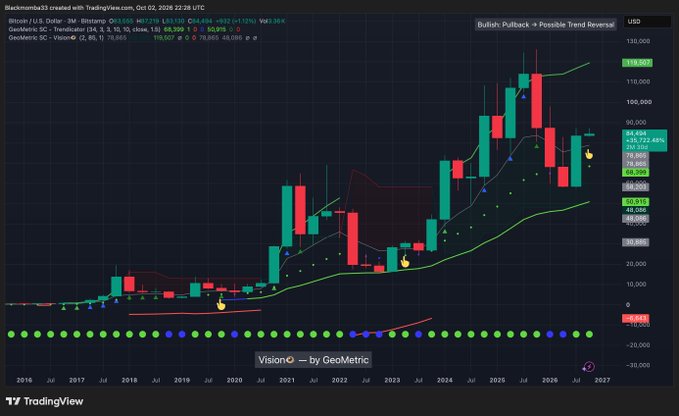Click the 20,000 price axis value

636,264
